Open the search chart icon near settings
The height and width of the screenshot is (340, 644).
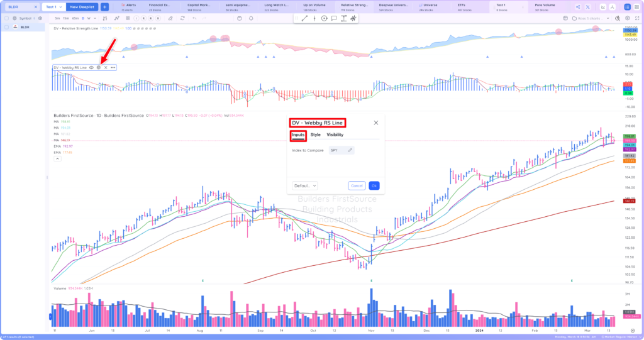pos(618,18)
